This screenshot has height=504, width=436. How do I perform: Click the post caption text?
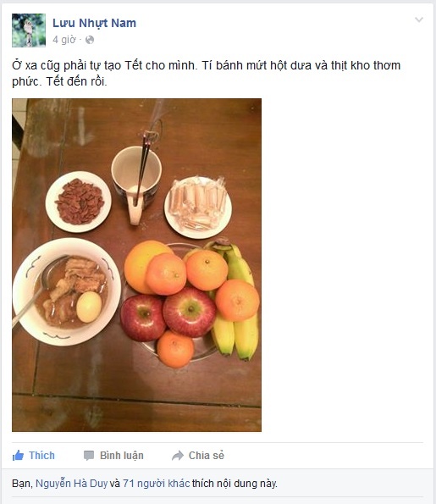coord(206,74)
